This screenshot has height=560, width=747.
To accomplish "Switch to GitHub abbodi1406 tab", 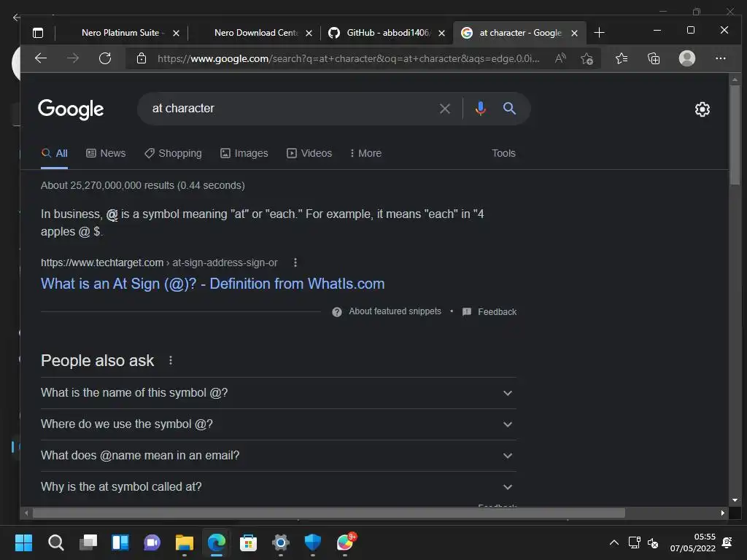I will click(388, 33).
